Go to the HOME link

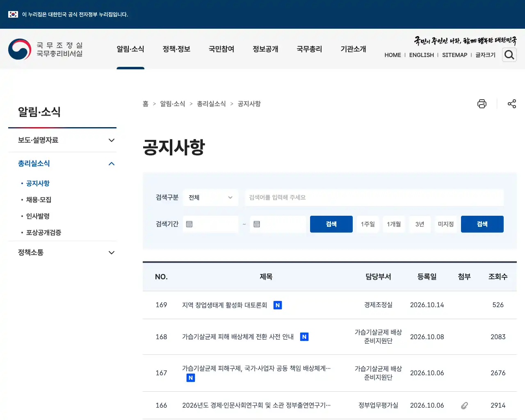pos(393,55)
